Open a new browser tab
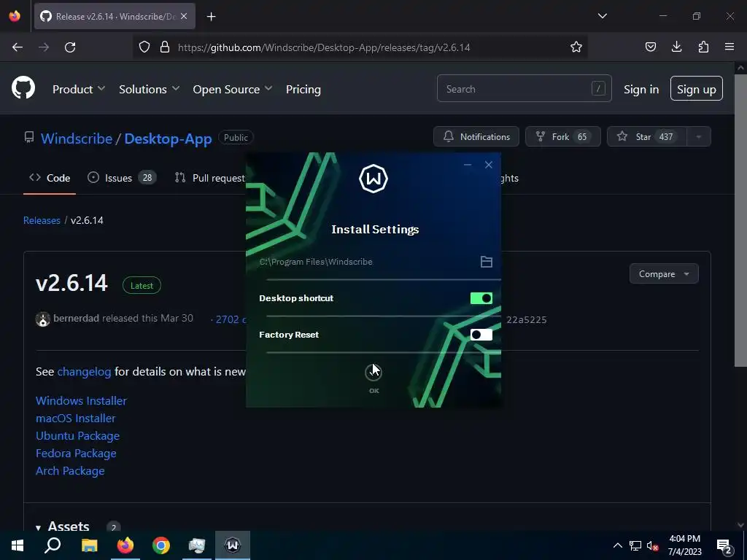 click(211, 17)
